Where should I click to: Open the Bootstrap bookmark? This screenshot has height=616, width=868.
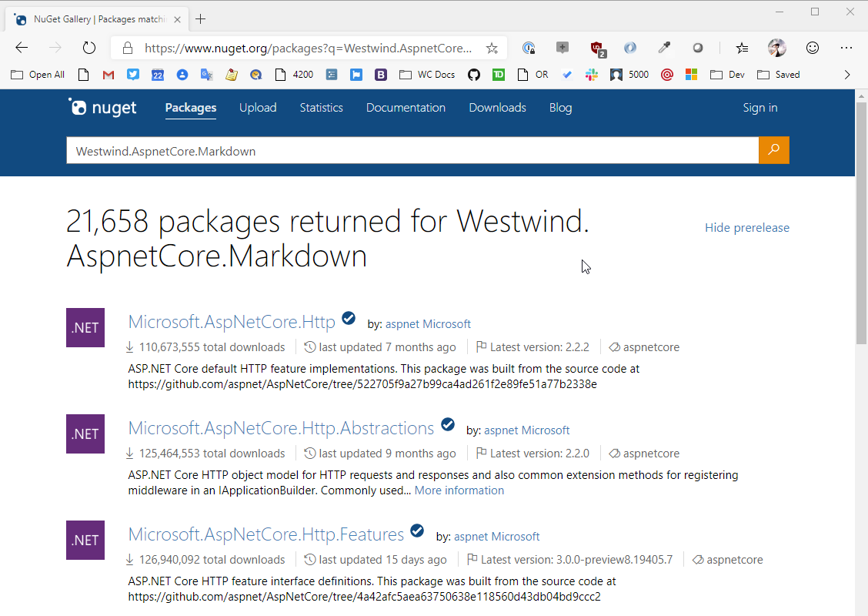pyautogui.click(x=381, y=75)
